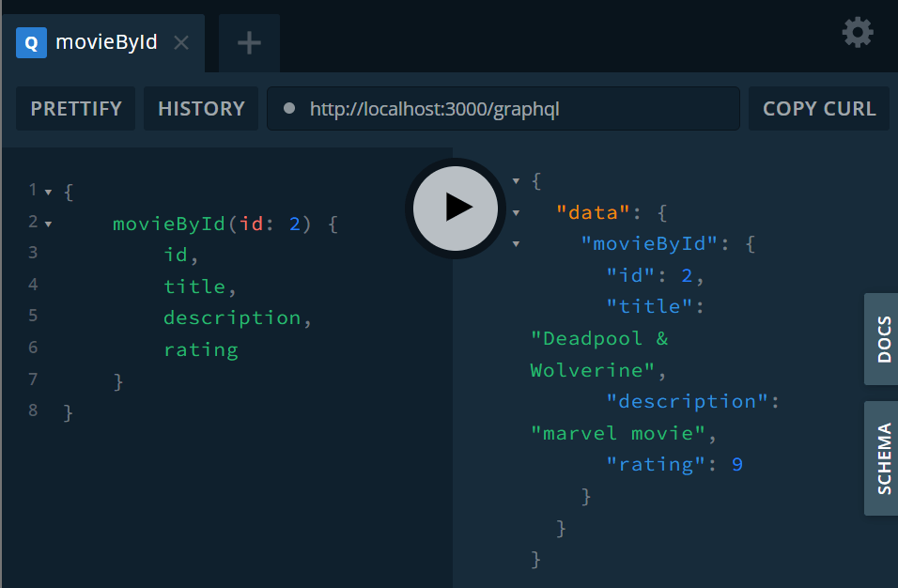Click the rating value 9 in response
Viewport: 898px width, 588px height.
(737, 464)
